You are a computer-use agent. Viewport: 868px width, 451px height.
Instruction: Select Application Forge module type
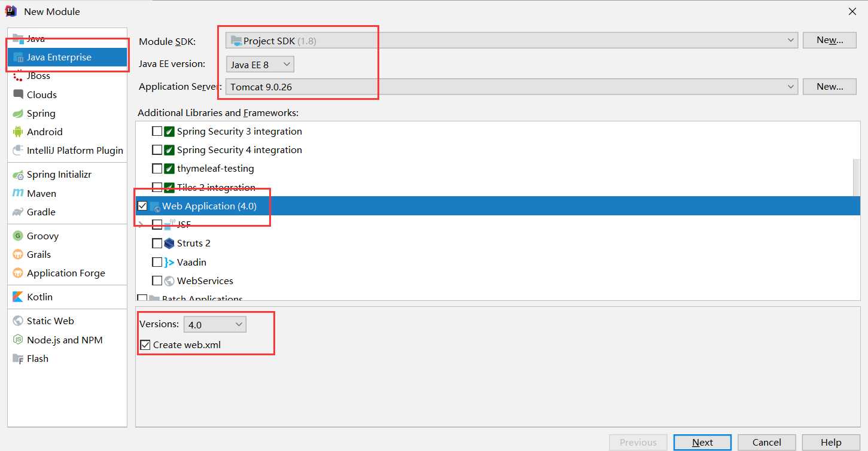click(67, 273)
